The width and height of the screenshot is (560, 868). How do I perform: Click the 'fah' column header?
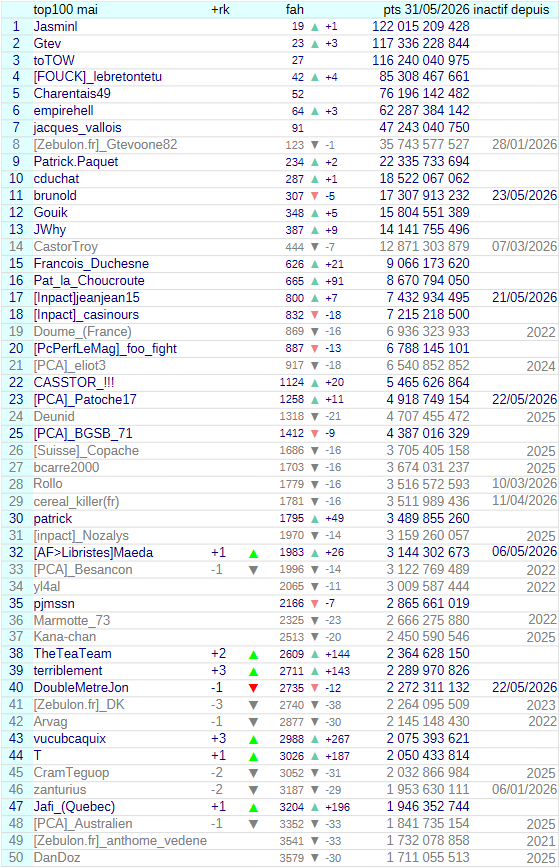click(294, 9)
